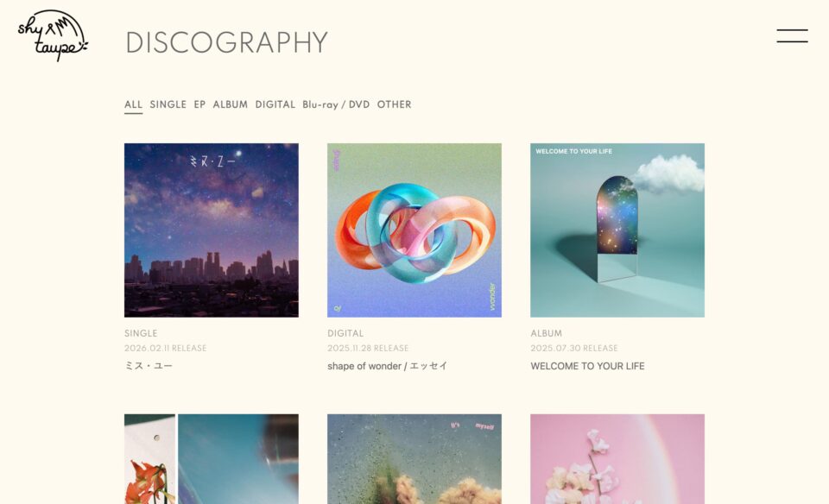The image size is (829, 504).
Task: Open WELCOME TO YOUR LIFE cover art
Action: 617,230
